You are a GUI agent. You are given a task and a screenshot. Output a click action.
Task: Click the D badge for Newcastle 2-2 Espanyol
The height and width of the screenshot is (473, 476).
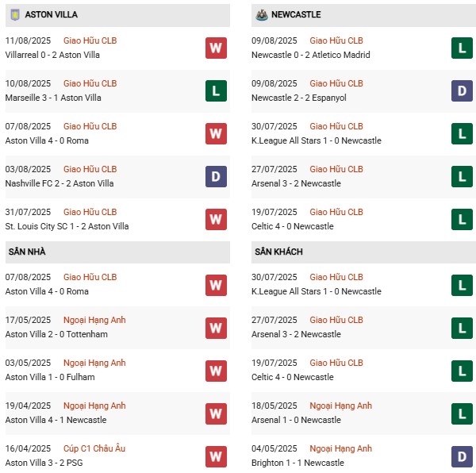pos(463,90)
